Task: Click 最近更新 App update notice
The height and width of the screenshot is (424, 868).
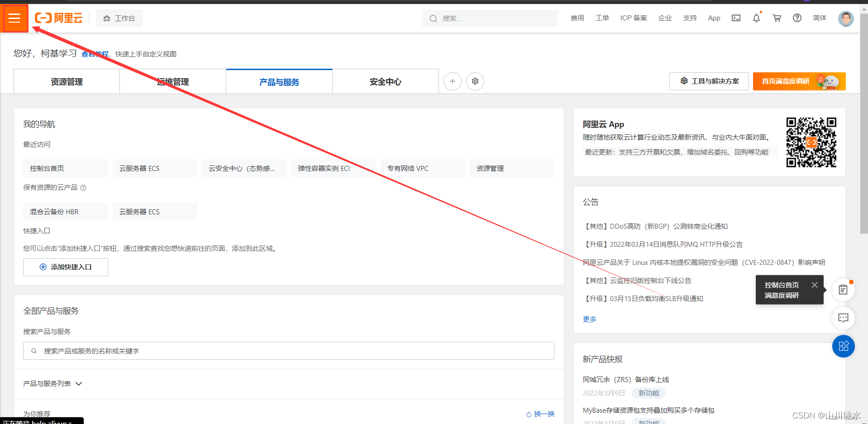Action: 677,152
